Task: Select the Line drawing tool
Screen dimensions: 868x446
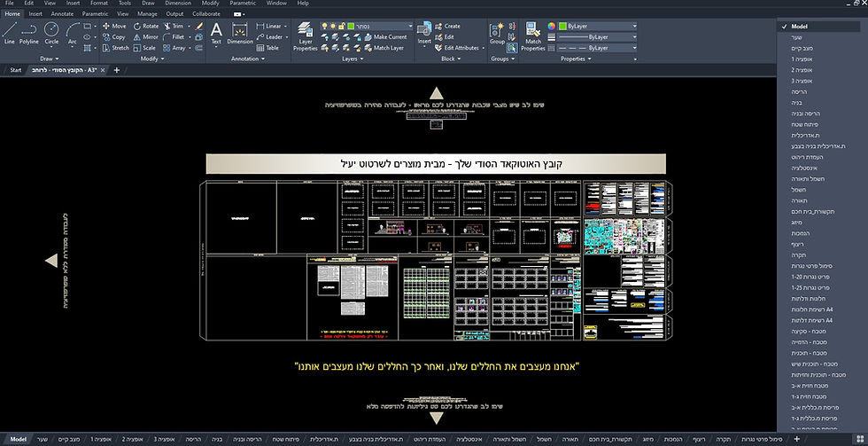Action: [x=10, y=33]
